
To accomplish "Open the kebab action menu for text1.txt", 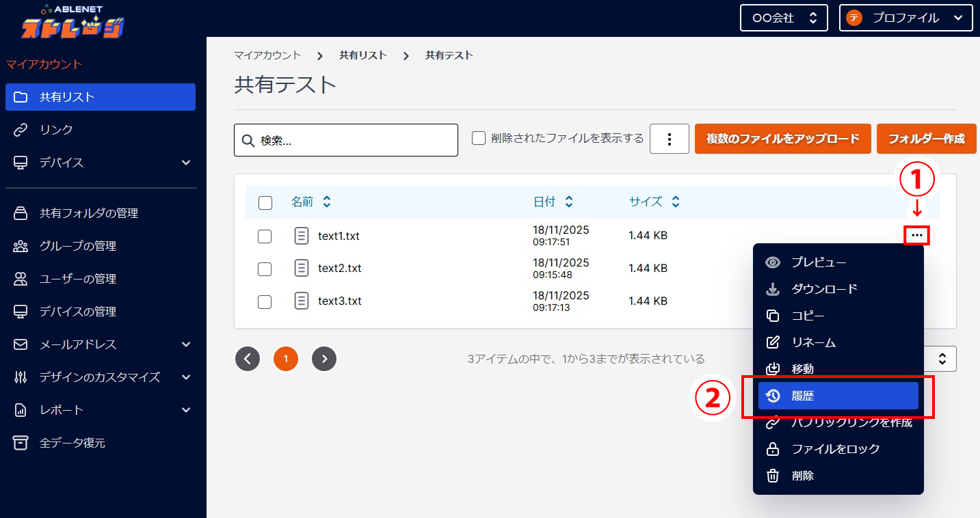I will pos(917,235).
